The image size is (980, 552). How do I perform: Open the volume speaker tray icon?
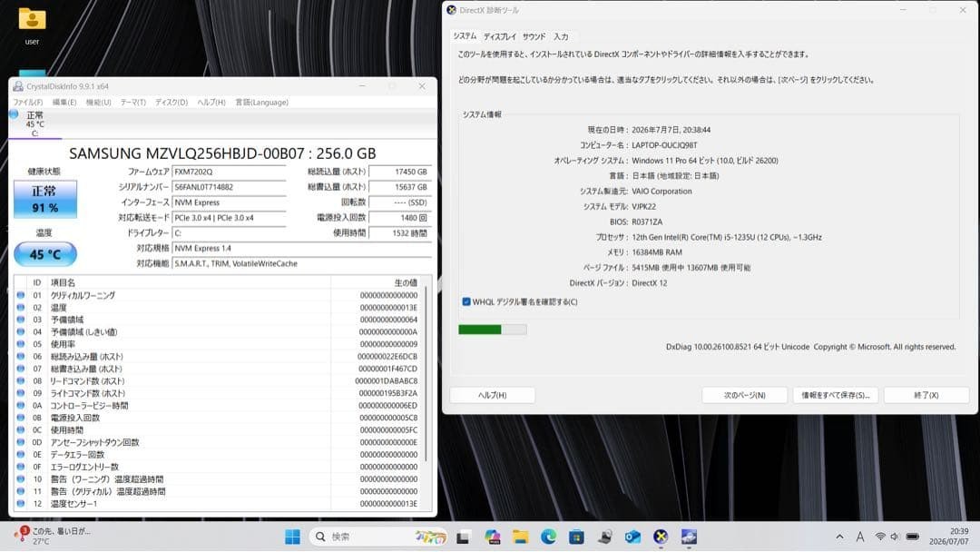pyautogui.click(x=895, y=537)
